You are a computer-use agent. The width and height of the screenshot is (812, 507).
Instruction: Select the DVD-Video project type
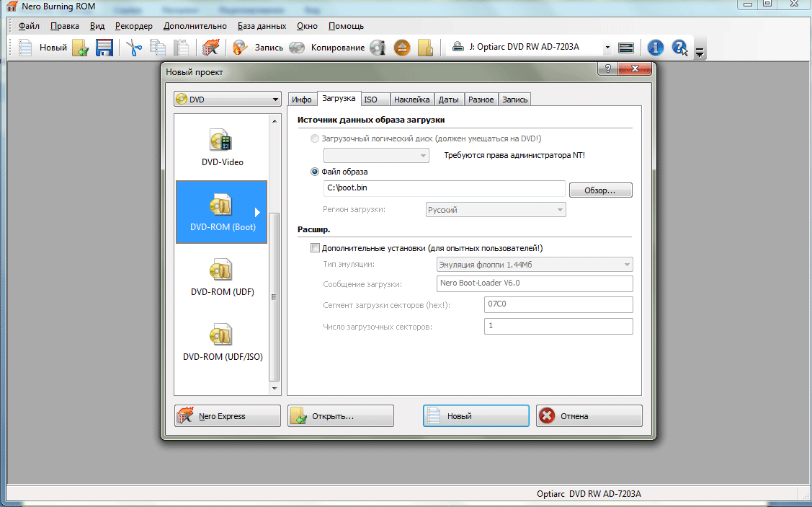[x=222, y=147]
